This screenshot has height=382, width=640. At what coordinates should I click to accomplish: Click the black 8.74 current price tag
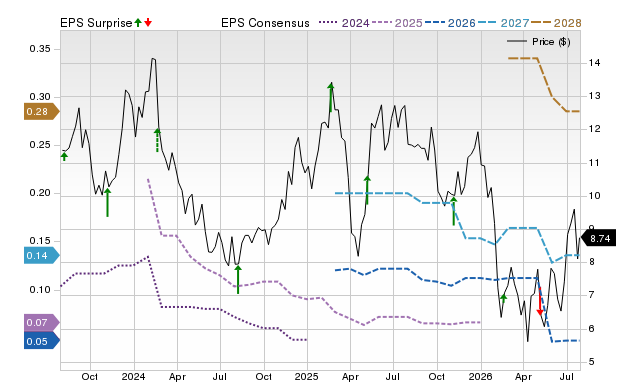(598, 238)
